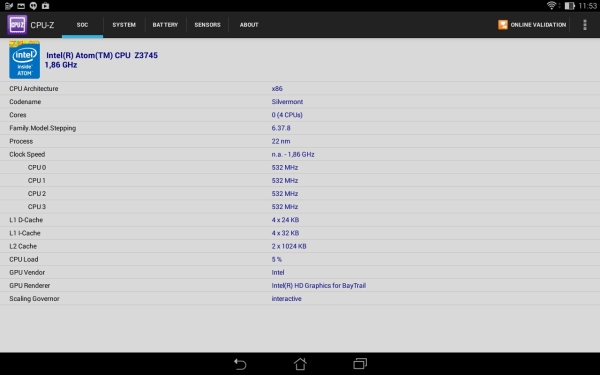The image size is (600, 375).
Task: Select the 2 x 1024 KB value
Action: [289, 246]
